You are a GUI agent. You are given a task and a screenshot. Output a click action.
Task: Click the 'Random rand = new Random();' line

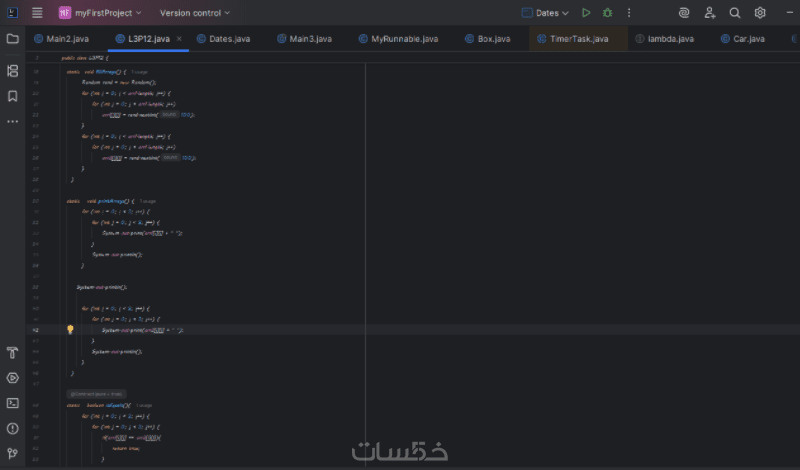[119, 82]
